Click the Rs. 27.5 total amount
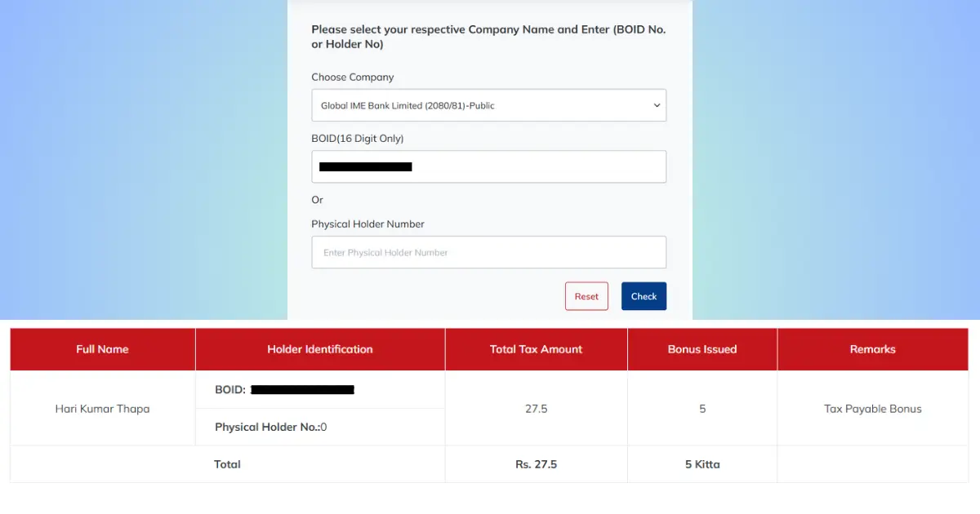Screen dimensions: 980x514 pos(536,464)
